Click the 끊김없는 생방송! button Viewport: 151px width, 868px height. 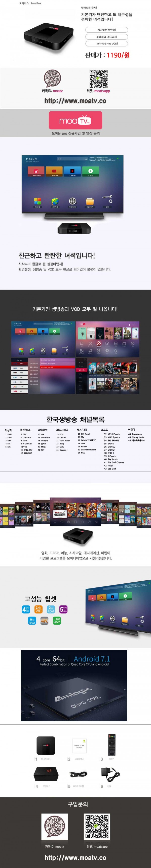[x=106, y=30]
